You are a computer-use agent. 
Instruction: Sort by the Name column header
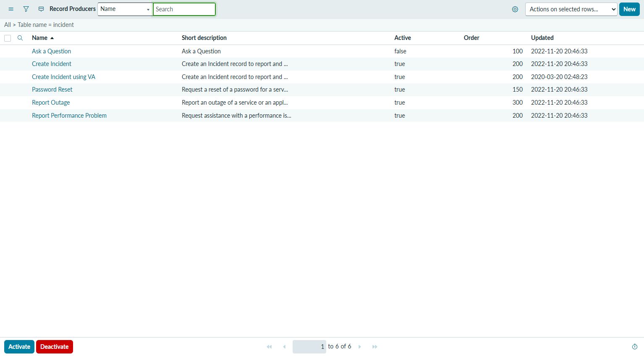[40, 38]
